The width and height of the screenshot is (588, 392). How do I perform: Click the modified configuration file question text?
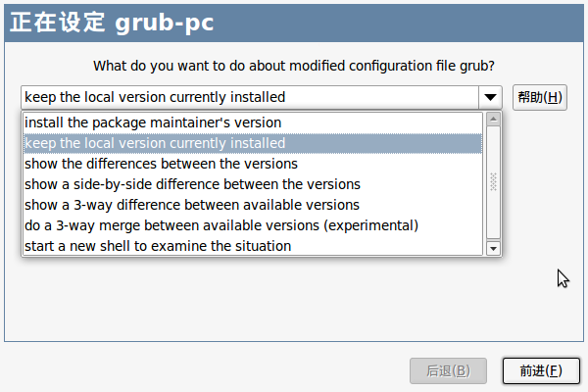point(294,66)
